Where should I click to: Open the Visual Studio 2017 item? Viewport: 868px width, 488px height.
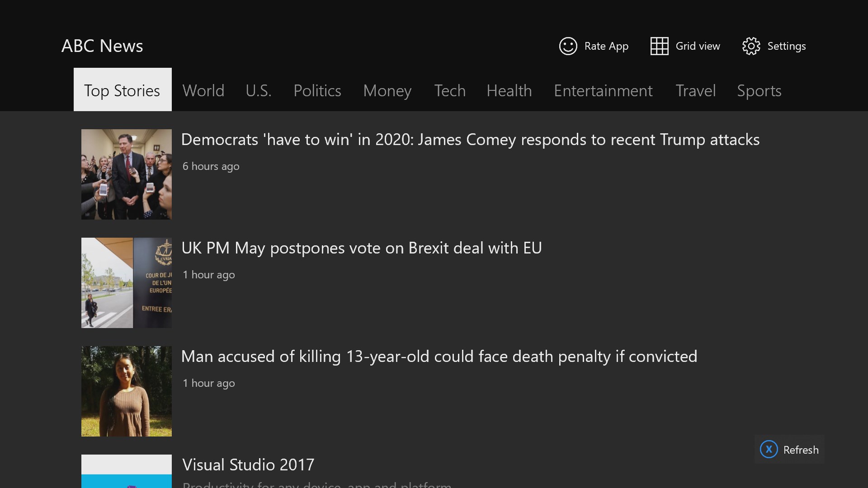point(248,465)
